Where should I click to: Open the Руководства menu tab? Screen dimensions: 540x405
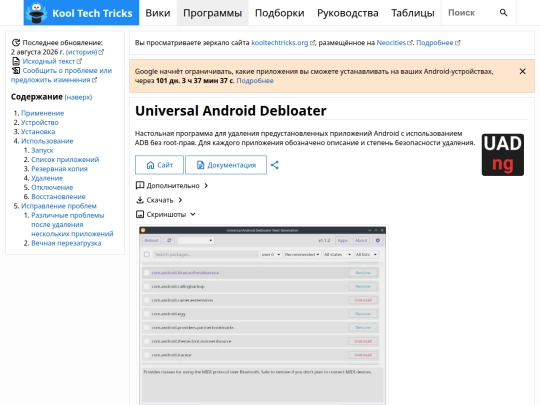[x=347, y=13]
